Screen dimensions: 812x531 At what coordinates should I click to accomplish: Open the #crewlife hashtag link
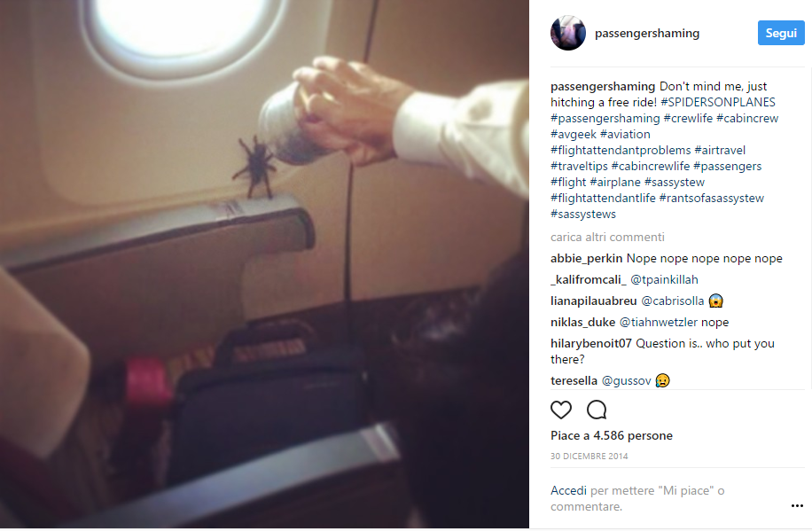pos(688,118)
